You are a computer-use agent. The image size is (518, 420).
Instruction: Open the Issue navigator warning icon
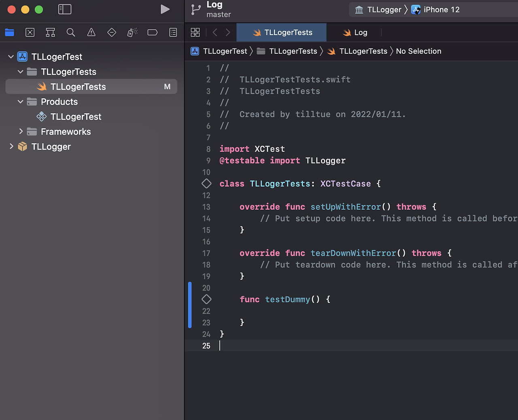[91, 32]
